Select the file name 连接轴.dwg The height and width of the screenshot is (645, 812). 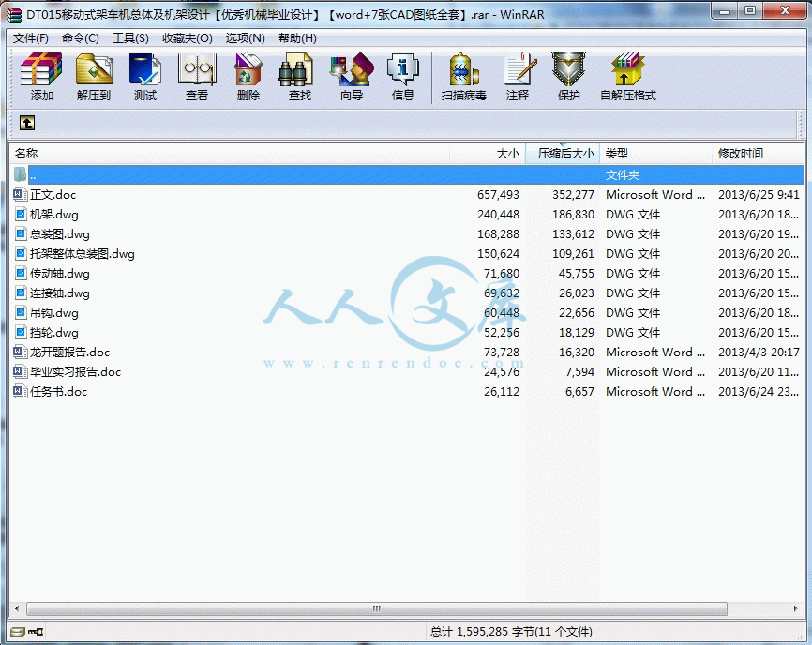(x=60, y=293)
